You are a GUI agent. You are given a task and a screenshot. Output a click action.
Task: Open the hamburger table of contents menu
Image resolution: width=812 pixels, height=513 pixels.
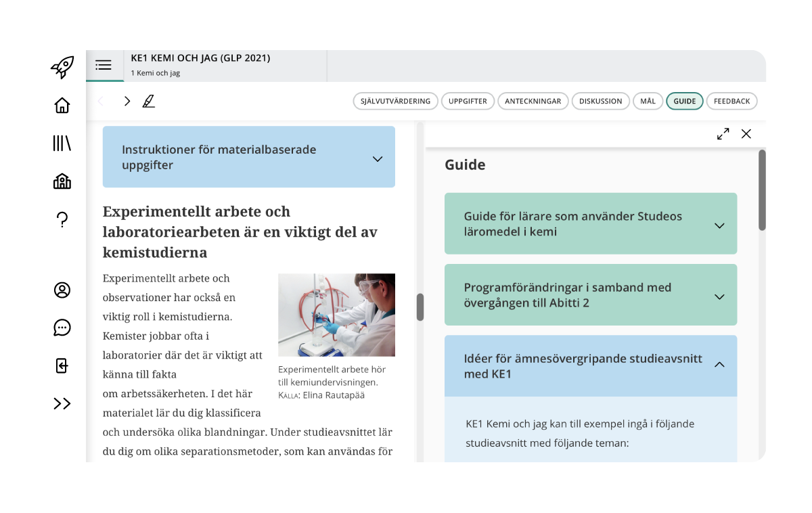pyautogui.click(x=104, y=66)
